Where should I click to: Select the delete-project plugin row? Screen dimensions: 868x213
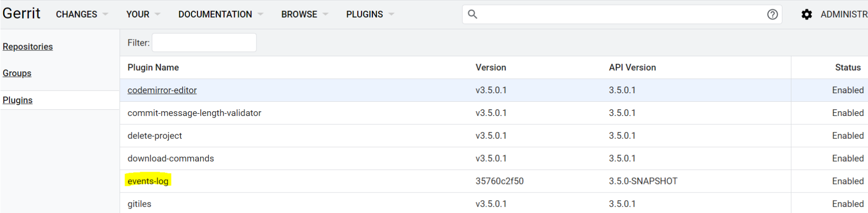click(494, 136)
